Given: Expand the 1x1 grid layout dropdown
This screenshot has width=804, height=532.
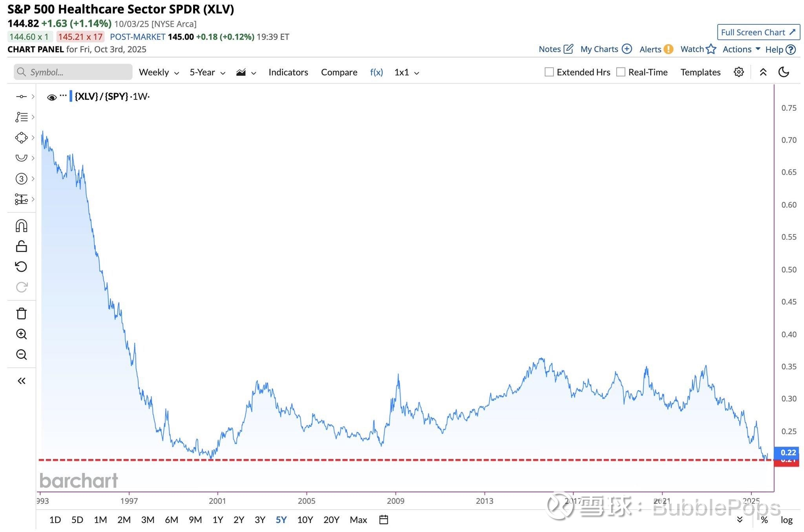Looking at the screenshot, I should click(406, 73).
